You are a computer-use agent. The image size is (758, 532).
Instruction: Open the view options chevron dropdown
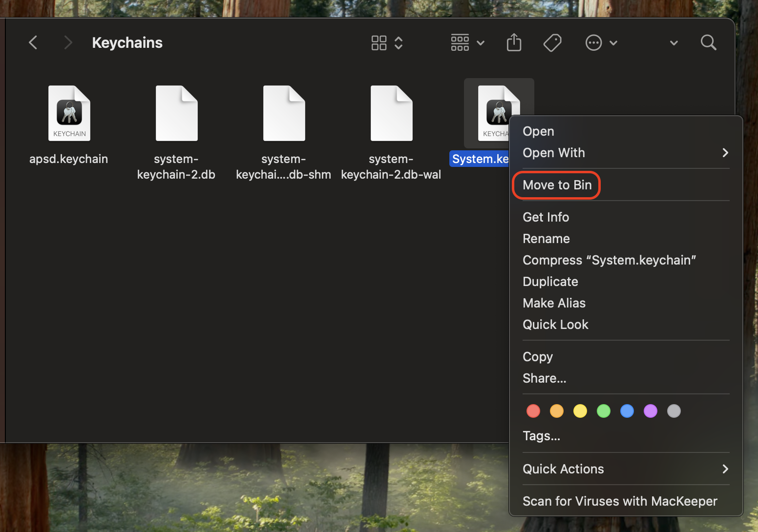pos(674,43)
